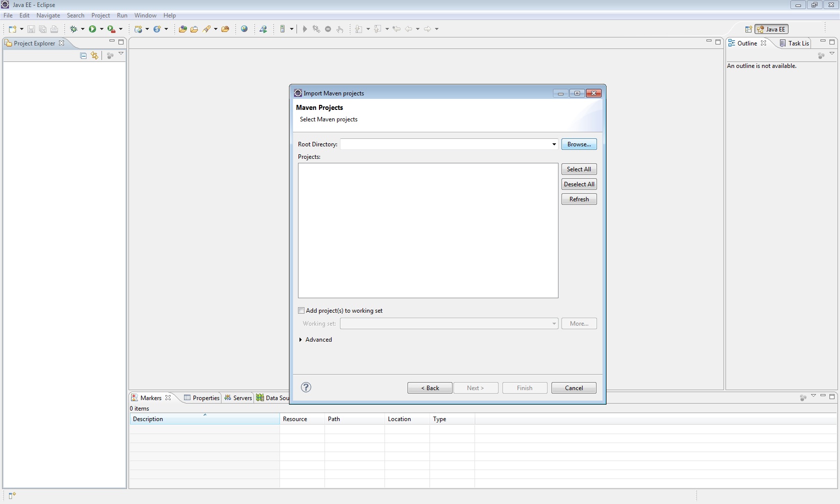This screenshot has width=840, height=504.
Task: Switch to the Properties tab
Action: (x=201, y=398)
